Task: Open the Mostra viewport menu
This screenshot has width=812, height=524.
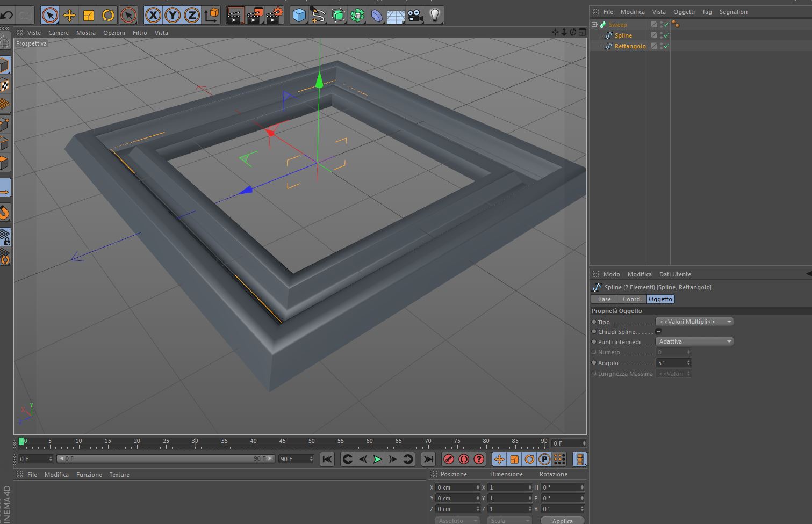Action: (x=86, y=33)
